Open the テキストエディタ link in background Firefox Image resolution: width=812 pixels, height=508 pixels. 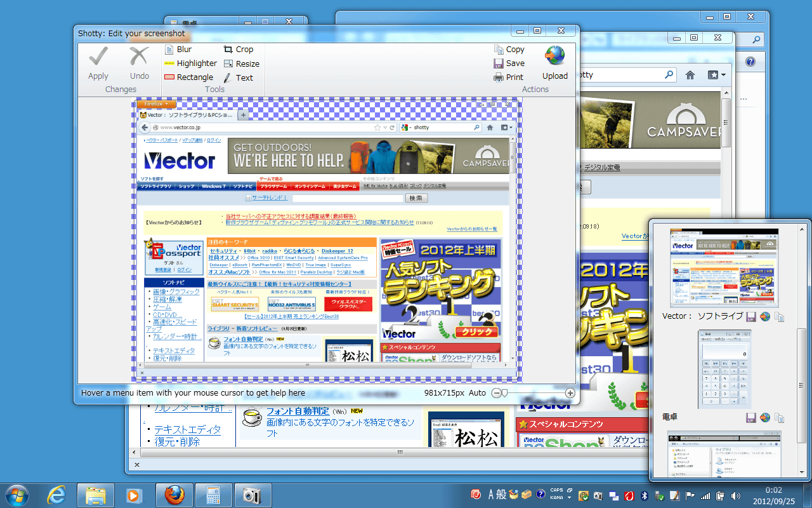[187, 429]
